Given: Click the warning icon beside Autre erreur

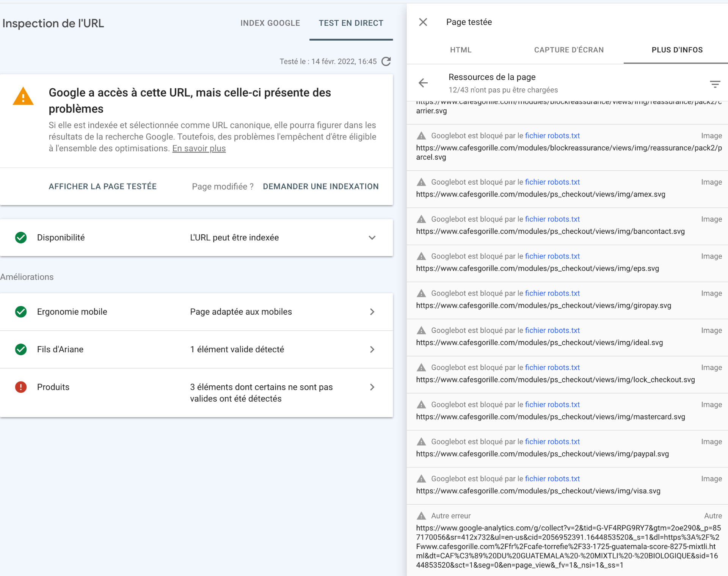Looking at the screenshot, I should [x=421, y=516].
